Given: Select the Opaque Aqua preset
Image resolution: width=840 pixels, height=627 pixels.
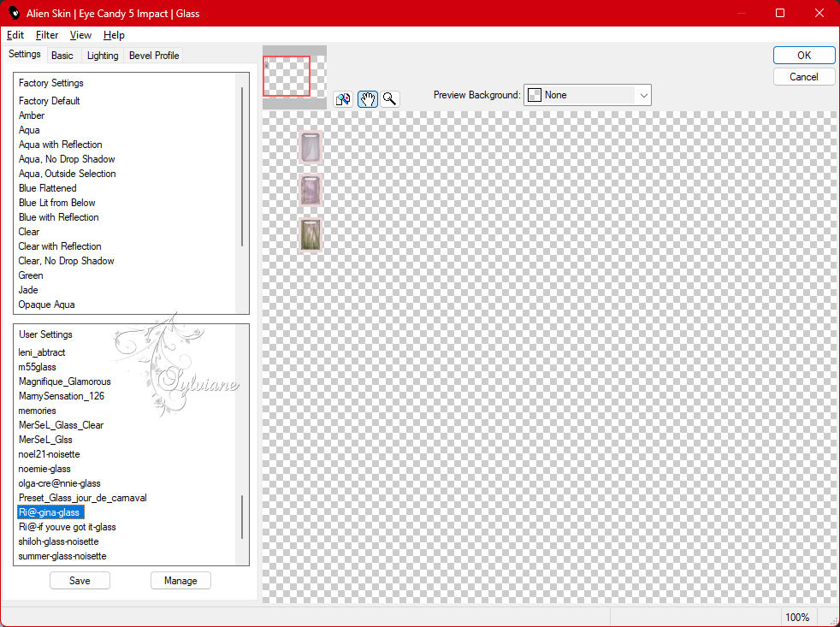Looking at the screenshot, I should click(x=46, y=304).
